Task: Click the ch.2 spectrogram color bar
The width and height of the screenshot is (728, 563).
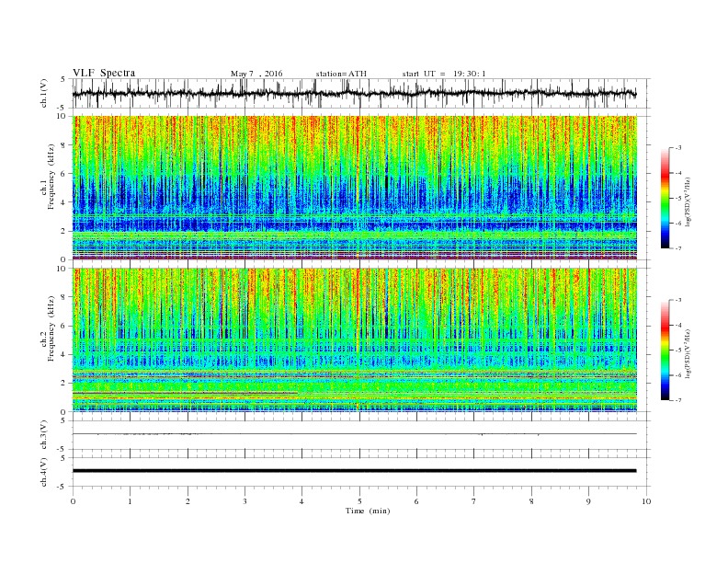Action: pyautogui.click(x=665, y=350)
